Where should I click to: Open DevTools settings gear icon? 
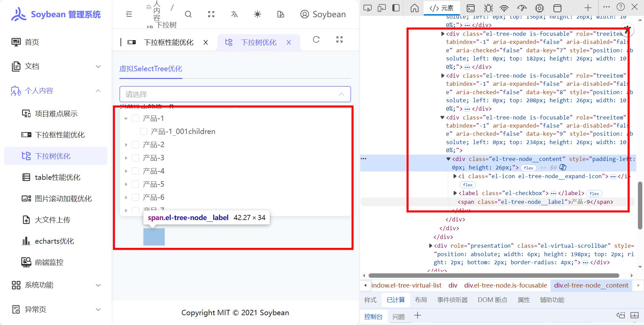click(x=539, y=8)
